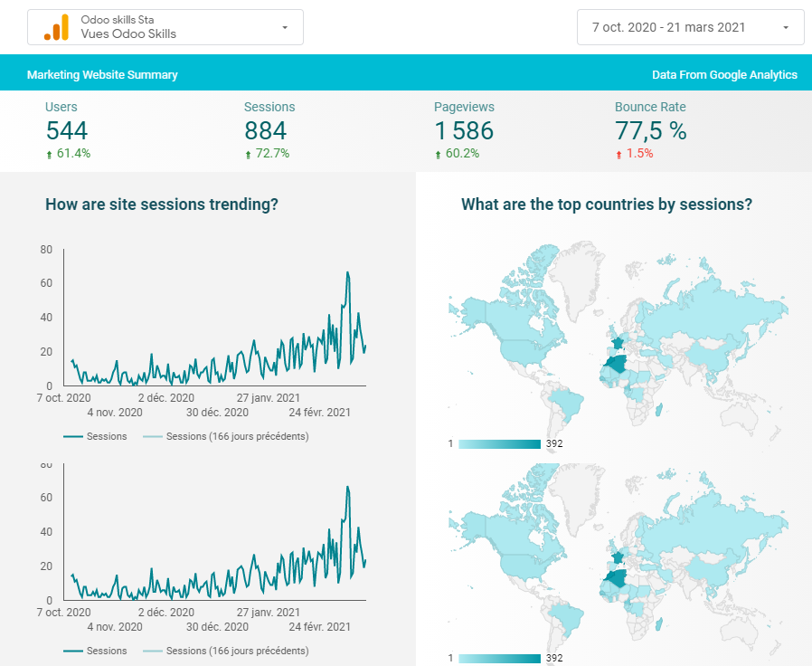Image resolution: width=812 pixels, height=666 pixels.
Task: Click the color scale bar under the upper map
Action: pos(499,444)
